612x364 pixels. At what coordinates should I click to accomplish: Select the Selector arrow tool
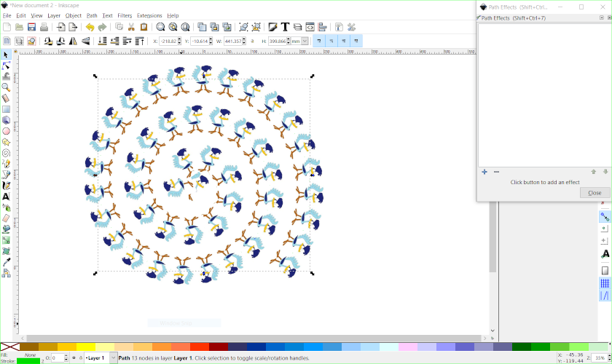[6, 55]
